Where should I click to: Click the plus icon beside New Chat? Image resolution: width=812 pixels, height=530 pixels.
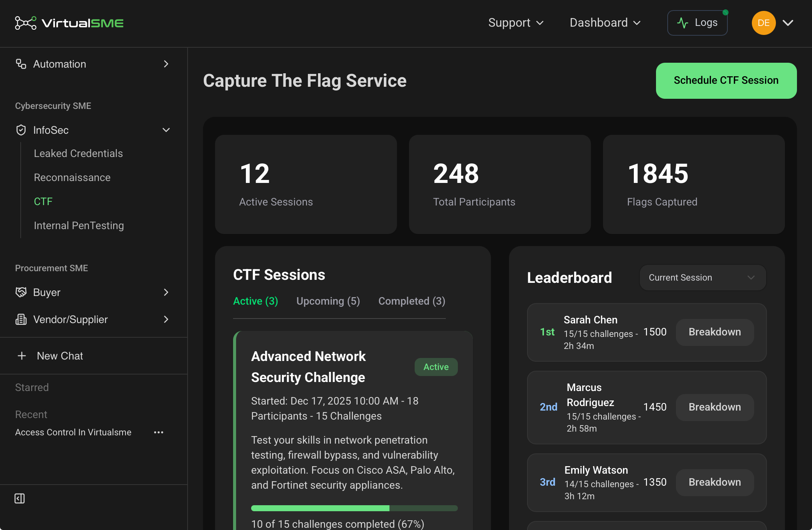pos(22,356)
